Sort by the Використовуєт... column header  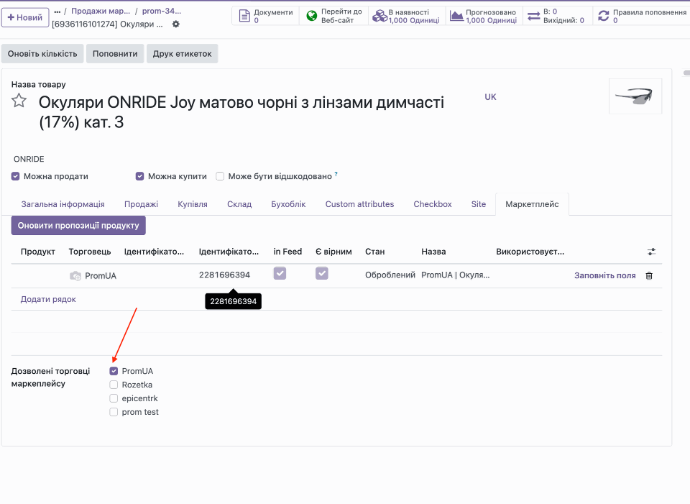tap(530, 252)
